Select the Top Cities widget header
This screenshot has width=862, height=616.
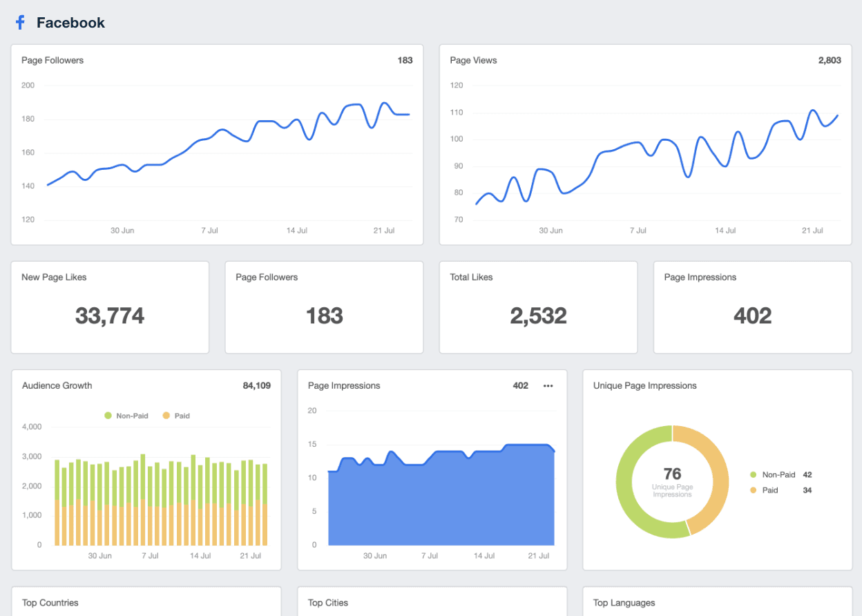click(x=327, y=602)
